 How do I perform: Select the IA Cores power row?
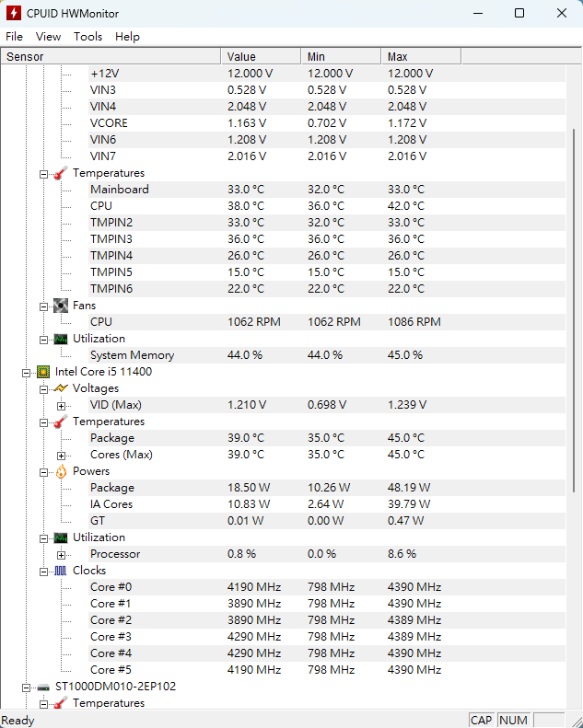click(x=327, y=504)
